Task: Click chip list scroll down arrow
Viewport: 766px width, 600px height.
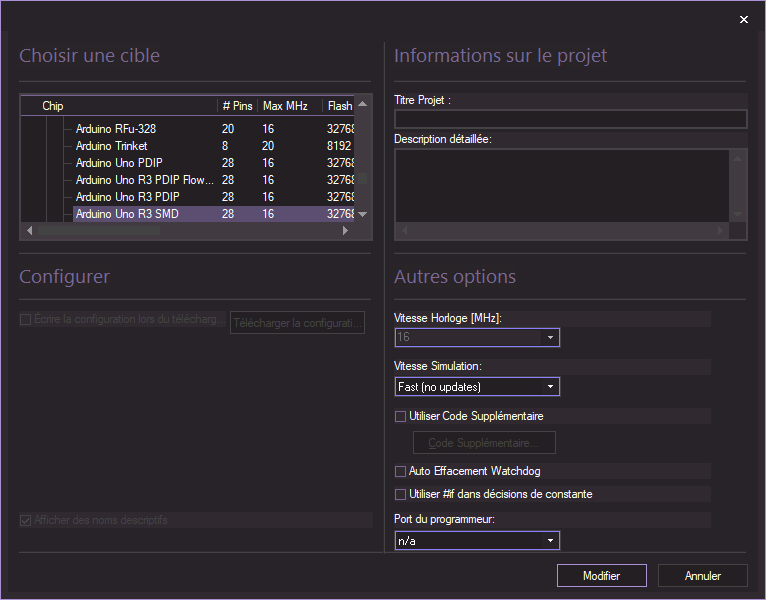Action: pyautogui.click(x=362, y=214)
